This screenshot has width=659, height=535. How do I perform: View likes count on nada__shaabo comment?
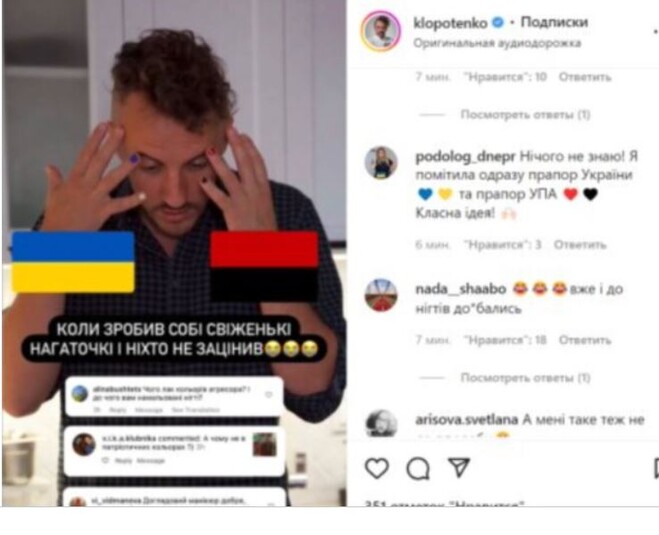tap(505, 340)
